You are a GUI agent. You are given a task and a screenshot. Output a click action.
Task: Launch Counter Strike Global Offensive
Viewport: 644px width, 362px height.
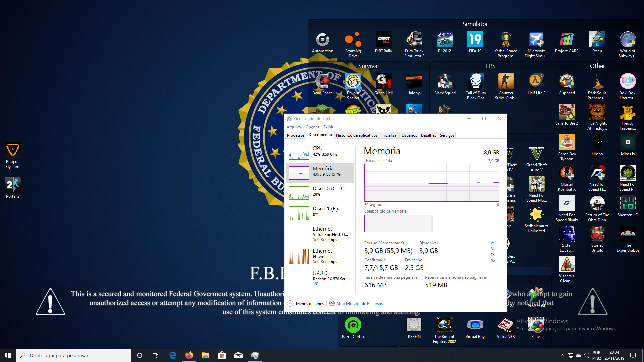(506, 87)
